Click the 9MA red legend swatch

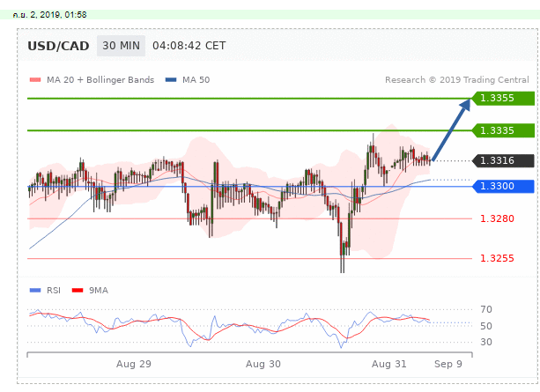coord(78,291)
